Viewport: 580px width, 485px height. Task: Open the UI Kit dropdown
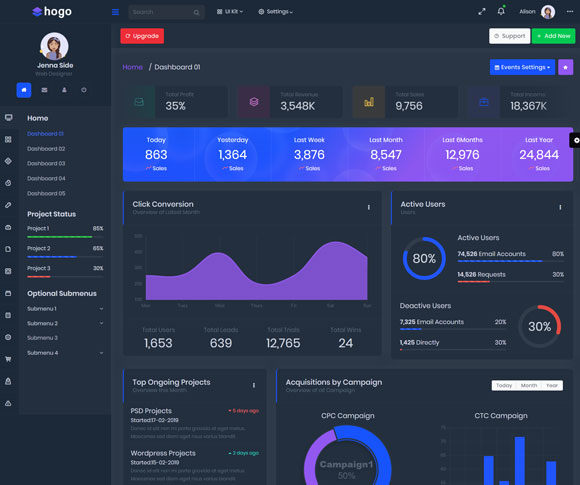[230, 12]
